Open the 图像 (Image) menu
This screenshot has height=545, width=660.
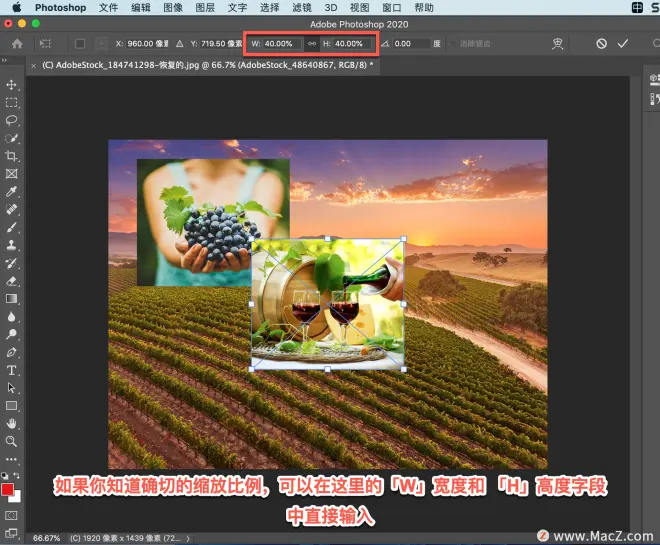173,8
